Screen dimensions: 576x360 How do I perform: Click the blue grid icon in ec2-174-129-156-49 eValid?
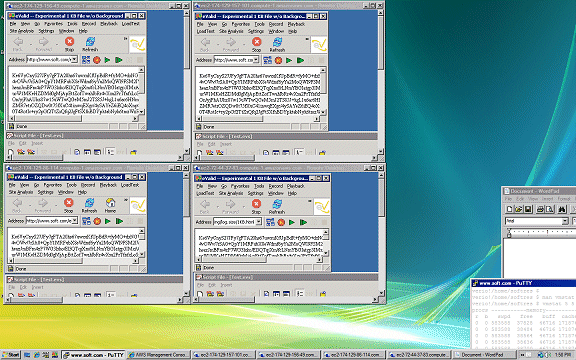pyautogui.click(x=86, y=60)
